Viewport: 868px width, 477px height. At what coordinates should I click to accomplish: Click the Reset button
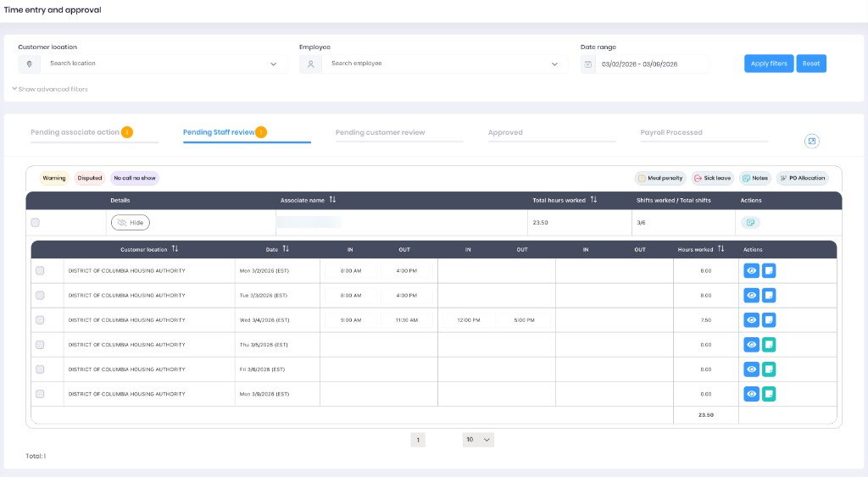click(x=811, y=64)
